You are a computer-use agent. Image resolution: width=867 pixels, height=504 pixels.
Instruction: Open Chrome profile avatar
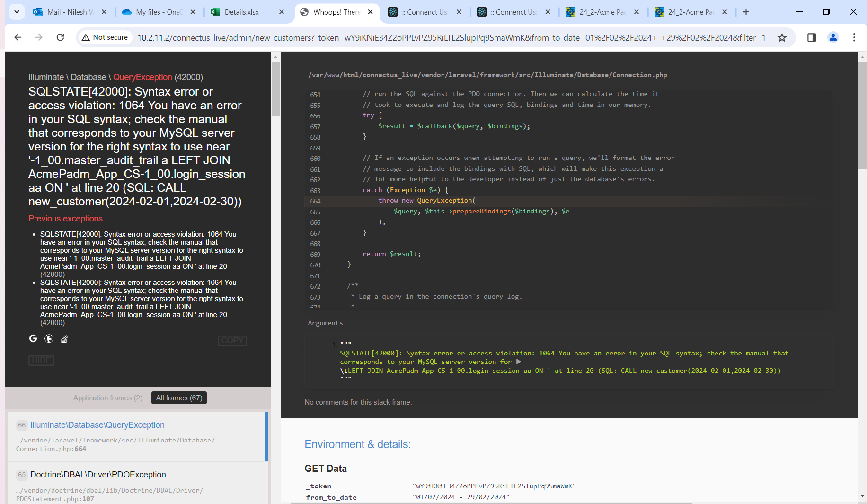click(x=833, y=37)
